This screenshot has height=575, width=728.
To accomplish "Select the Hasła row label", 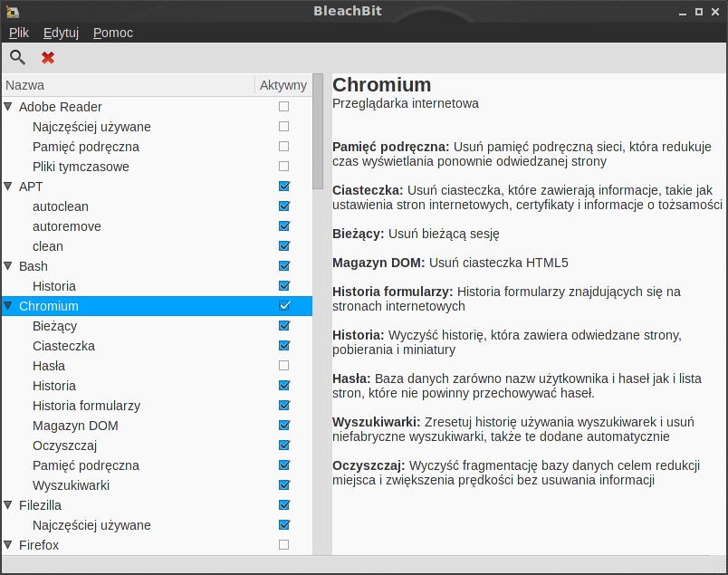I will [x=49, y=366].
